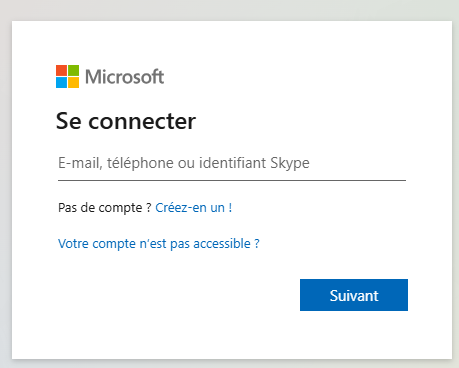Click the blue square of Microsoft logo

coord(61,83)
